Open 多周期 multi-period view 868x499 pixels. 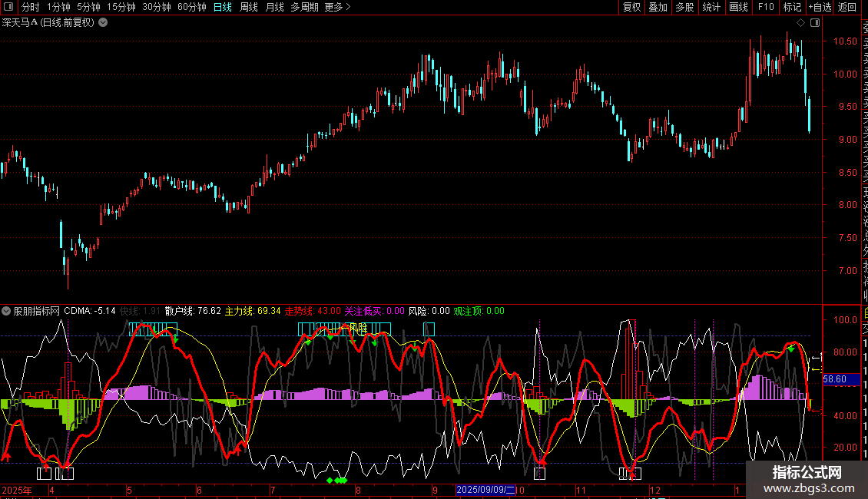point(304,7)
